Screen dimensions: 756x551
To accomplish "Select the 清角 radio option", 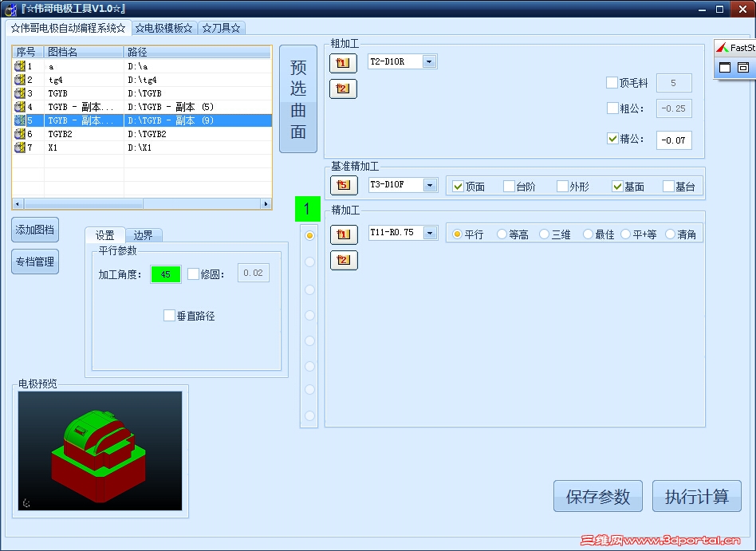I will coord(670,234).
